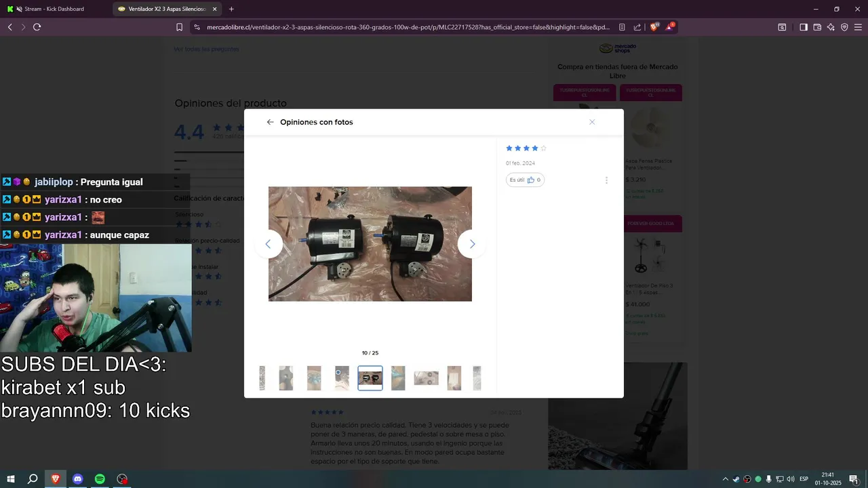Toggle the browser sidebar

[x=804, y=27]
